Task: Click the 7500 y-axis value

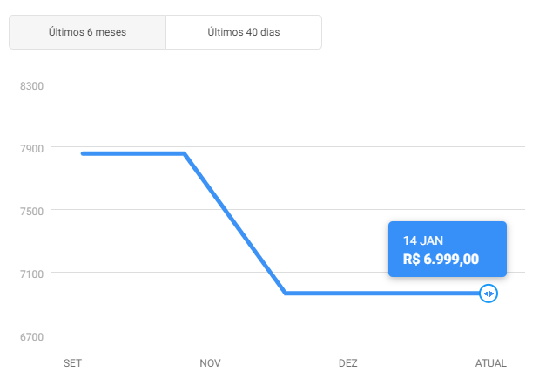Action: (31, 212)
